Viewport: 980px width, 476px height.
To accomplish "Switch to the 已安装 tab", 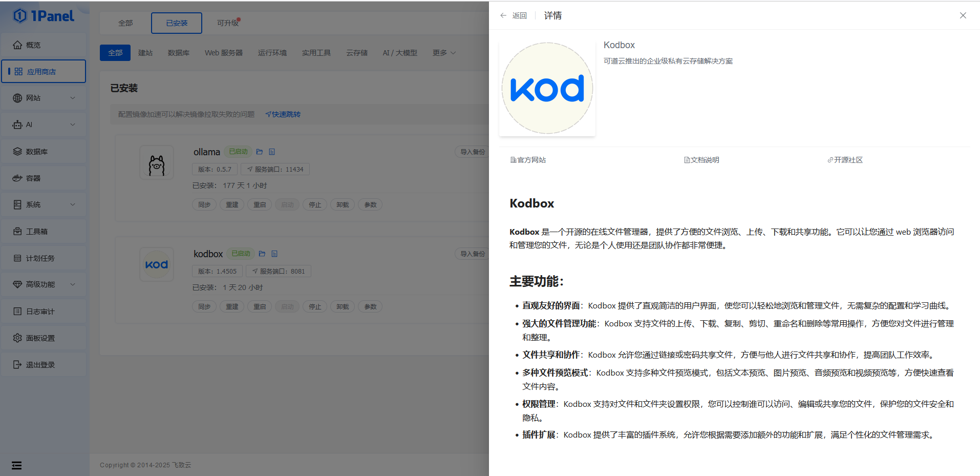I will point(177,23).
